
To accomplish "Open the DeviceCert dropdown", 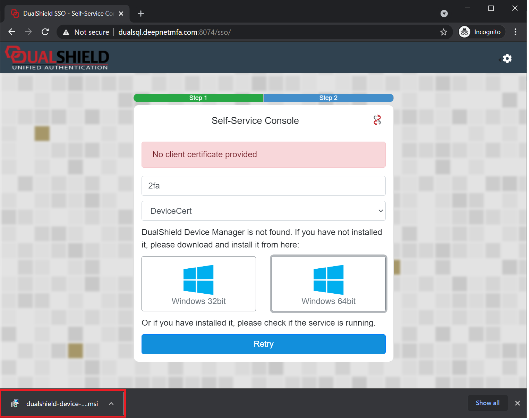I will point(263,211).
